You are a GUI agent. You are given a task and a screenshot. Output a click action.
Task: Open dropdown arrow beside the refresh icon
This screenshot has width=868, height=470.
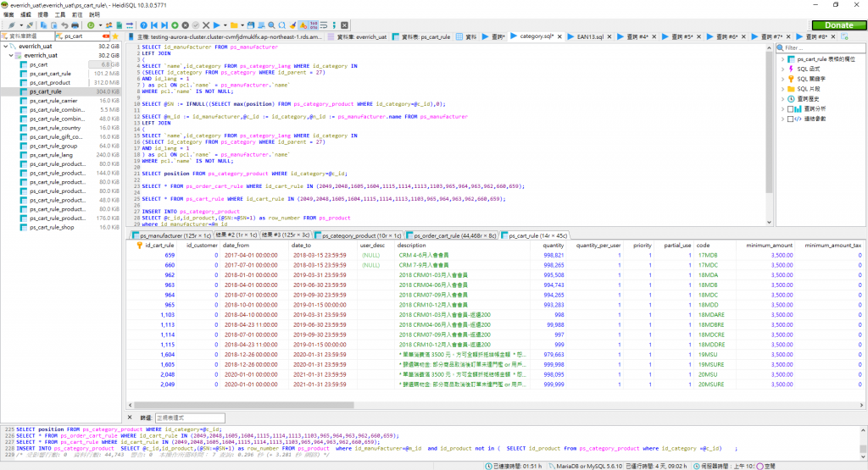click(x=100, y=25)
